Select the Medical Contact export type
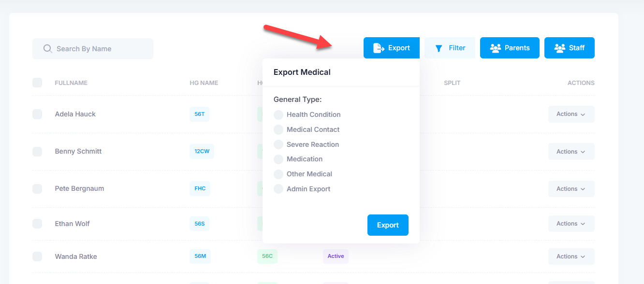The width and height of the screenshot is (644, 284). pos(278,129)
